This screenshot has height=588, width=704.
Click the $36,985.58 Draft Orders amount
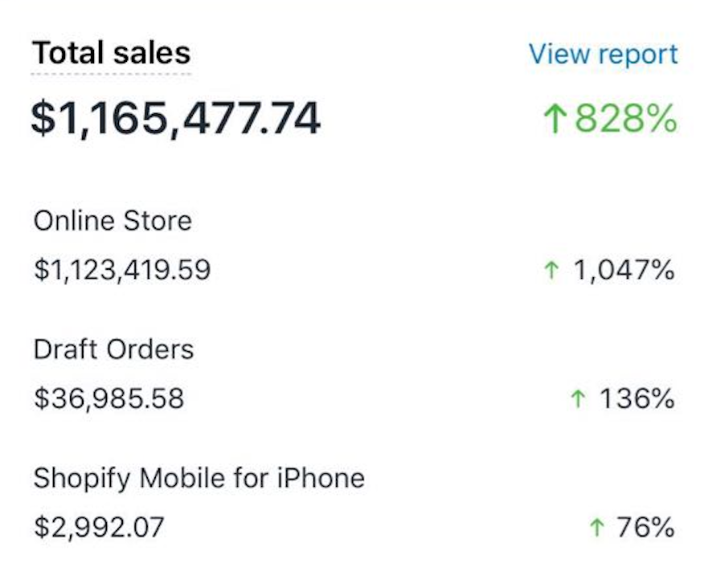[108, 398]
